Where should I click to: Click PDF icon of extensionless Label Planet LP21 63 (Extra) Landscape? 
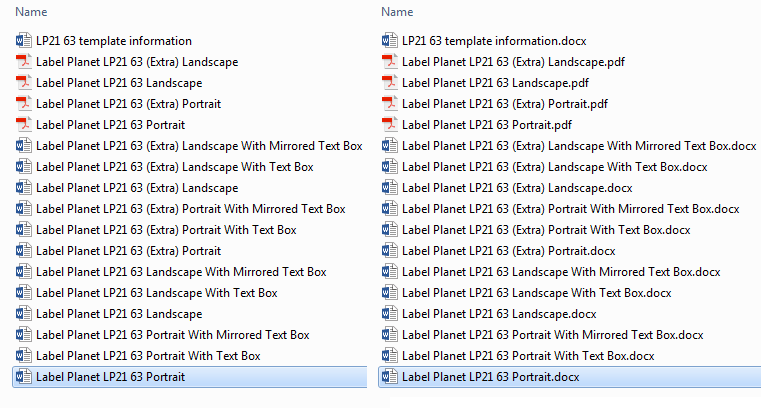click(x=23, y=62)
